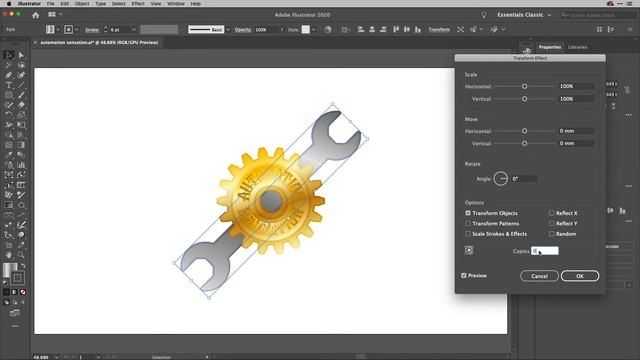Select the Paintbrush tool
640x360 pixels.
(21, 95)
